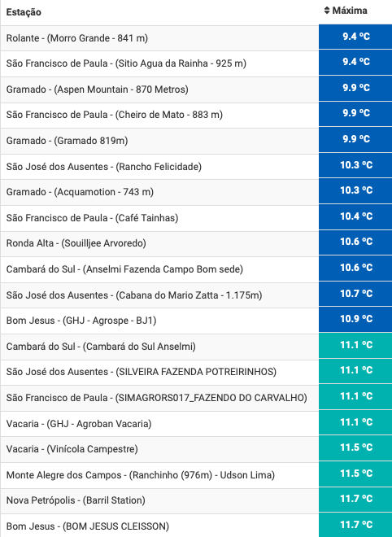This screenshot has width=392, height=537.
Task: Click the teal 11.1 °C cell for Agroban Vacaria
Action: (x=355, y=423)
